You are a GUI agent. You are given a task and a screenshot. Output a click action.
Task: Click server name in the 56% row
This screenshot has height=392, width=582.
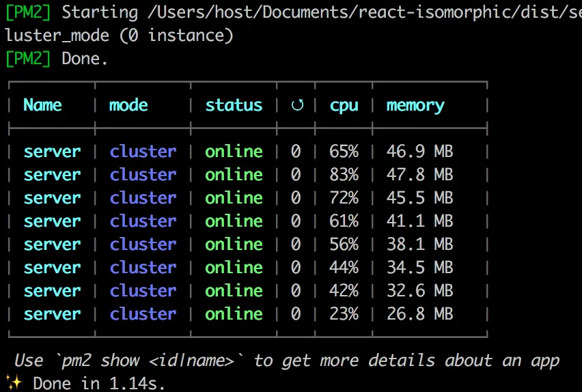coord(52,244)
